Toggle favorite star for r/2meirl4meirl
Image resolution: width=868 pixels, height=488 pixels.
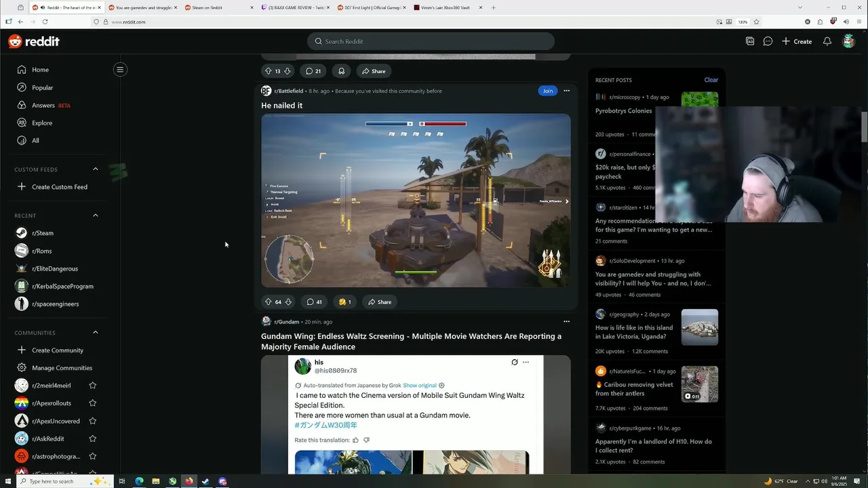tap(93, 386)
